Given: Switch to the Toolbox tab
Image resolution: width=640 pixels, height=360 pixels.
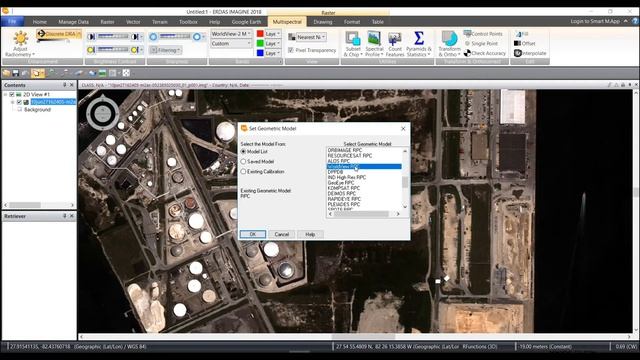Looking at the screenshot, I should point(188,22).
